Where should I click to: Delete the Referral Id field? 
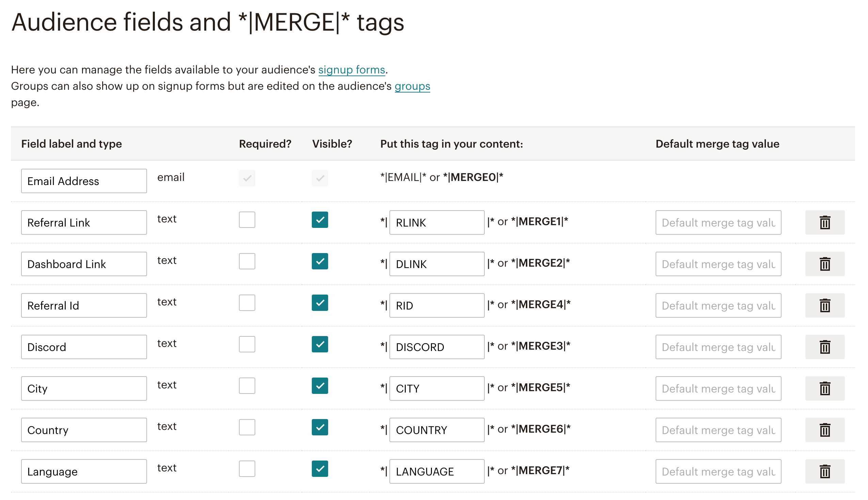[x=825, y=306]
